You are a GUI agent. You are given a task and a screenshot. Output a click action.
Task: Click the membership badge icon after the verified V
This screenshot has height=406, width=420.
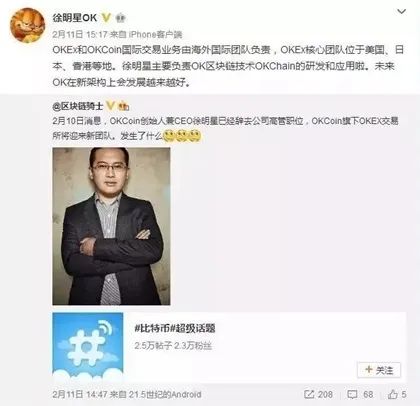(x=121, y=18)
